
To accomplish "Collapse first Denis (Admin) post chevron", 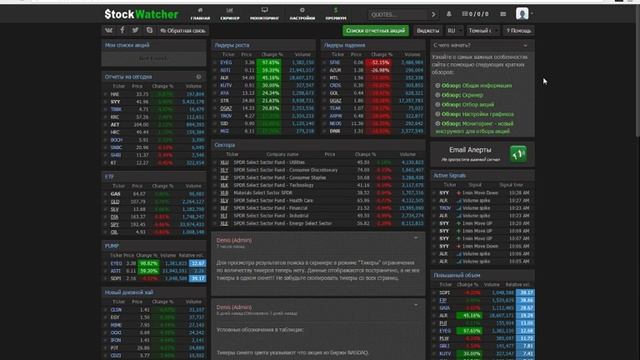I will (416, 238).
